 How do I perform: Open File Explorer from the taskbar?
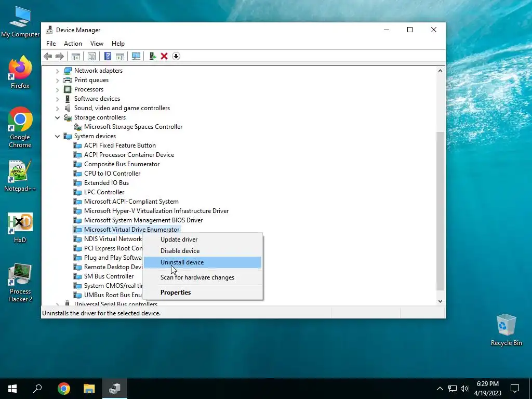point(89,389)
